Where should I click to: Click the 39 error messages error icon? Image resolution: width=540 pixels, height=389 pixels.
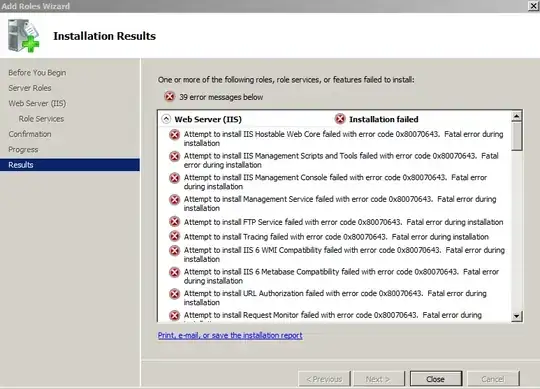169,97
